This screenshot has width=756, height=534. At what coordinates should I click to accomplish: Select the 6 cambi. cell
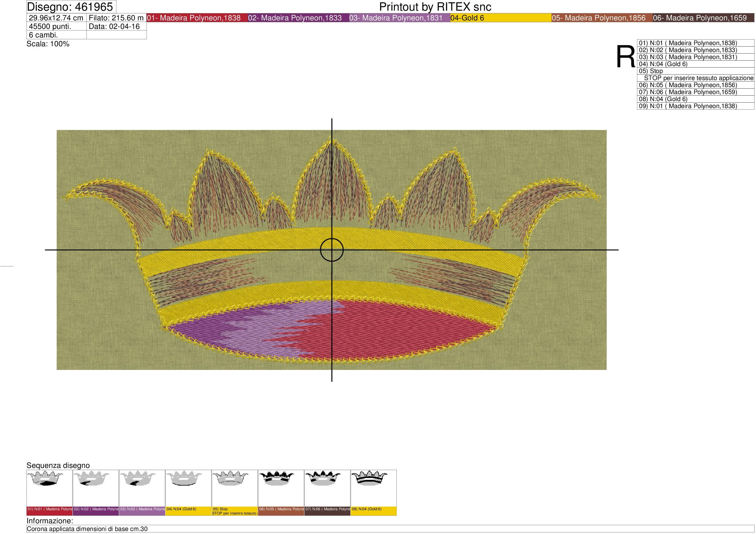pos(56,35)
